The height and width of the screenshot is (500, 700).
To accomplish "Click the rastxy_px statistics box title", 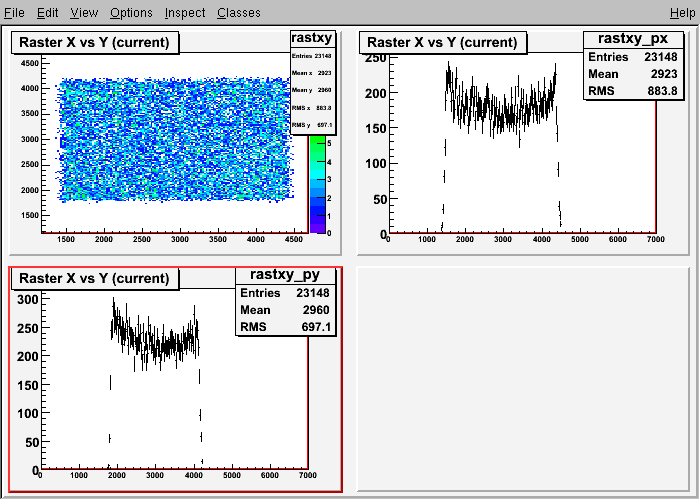I will point(633,38).
